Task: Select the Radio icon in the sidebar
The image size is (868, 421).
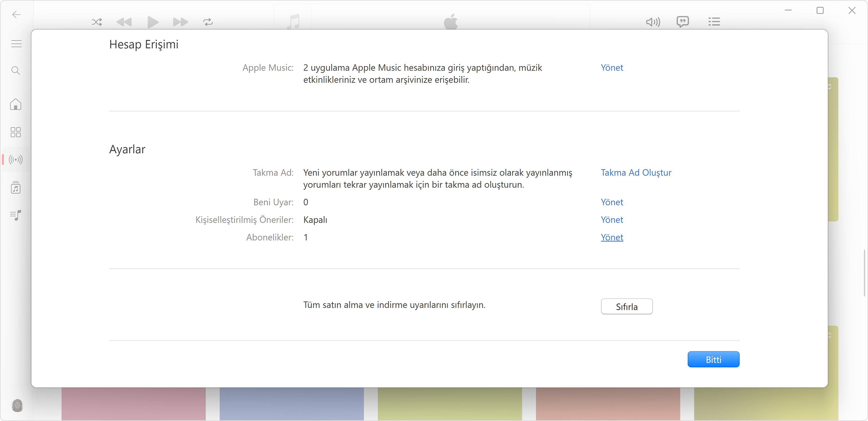Action: click(x=15, y=160)
